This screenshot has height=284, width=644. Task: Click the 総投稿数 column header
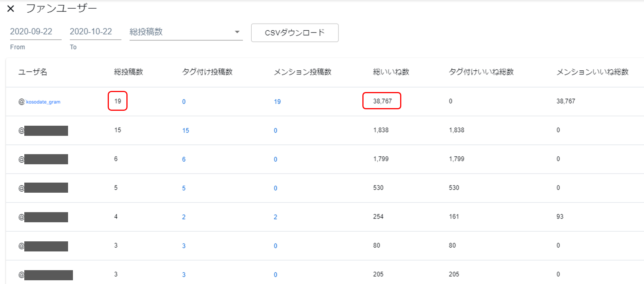point(129,72)
